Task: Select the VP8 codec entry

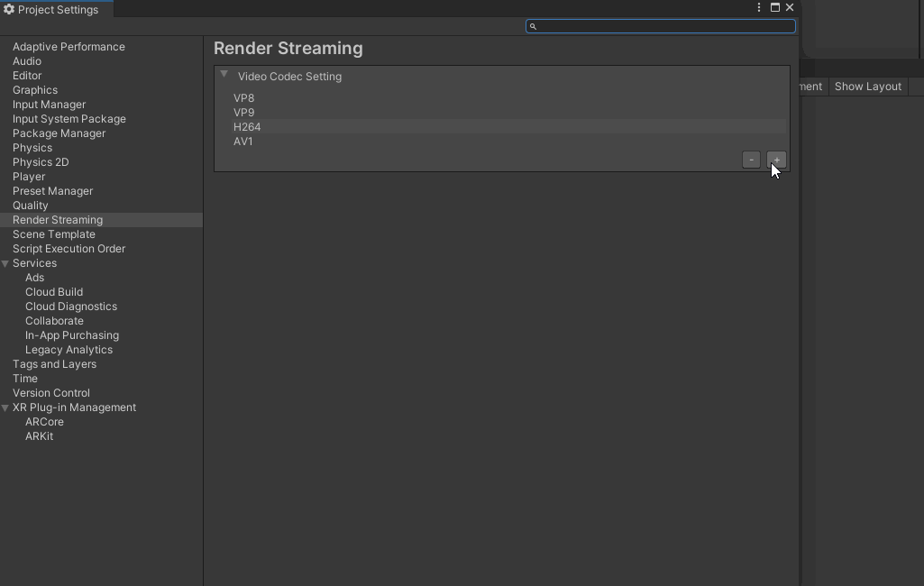Action: [509, 98]
